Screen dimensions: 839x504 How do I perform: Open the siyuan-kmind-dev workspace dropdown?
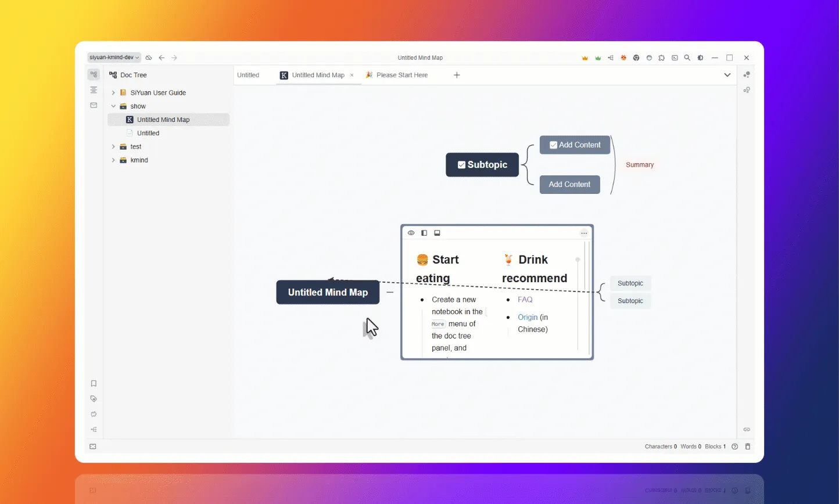coord(114,57)
